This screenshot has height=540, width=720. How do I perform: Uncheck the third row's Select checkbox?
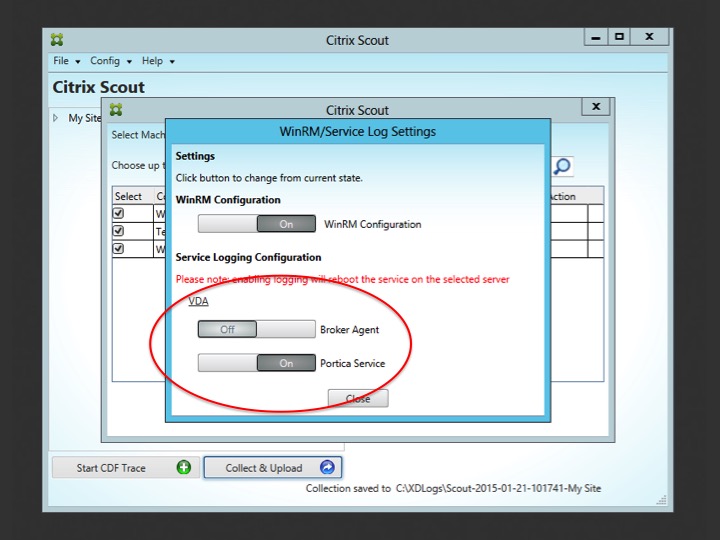point(118,248)
